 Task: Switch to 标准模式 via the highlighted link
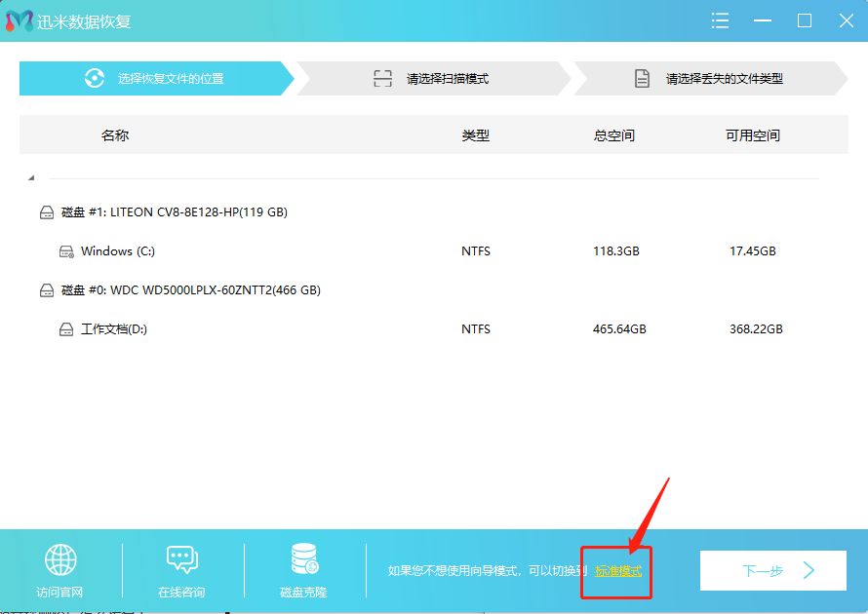click(616, 572)
